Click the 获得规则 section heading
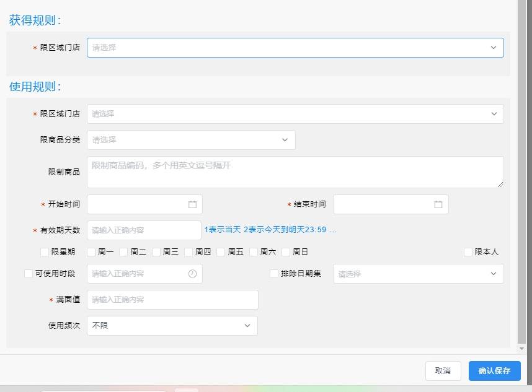The image size is (532, 392). [35, 20]
